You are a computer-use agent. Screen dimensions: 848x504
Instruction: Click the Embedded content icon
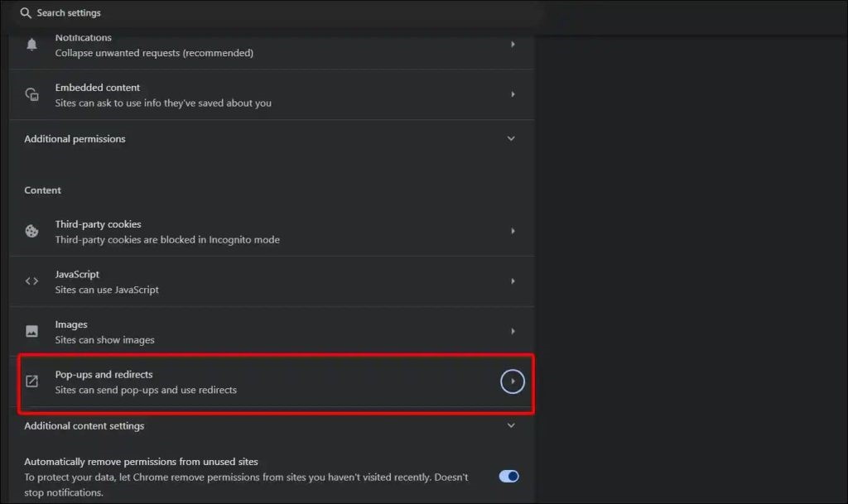pos(31,94)
